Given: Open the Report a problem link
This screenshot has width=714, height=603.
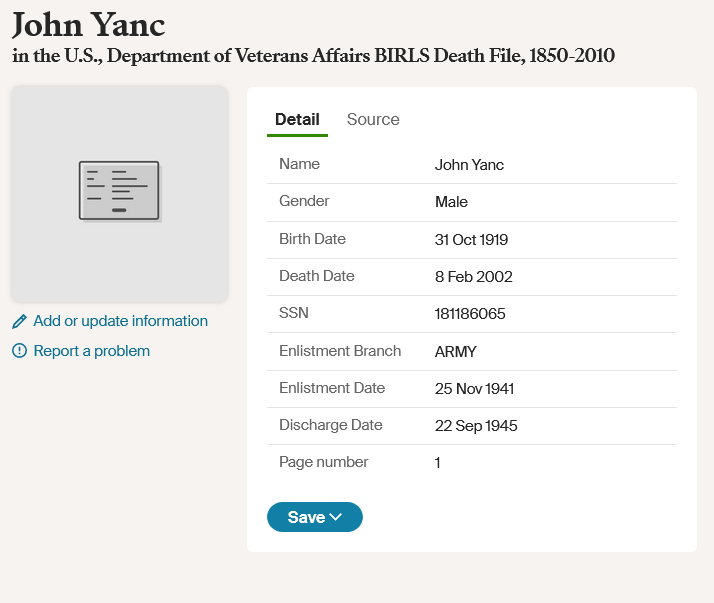Looking at the screenshot, I should coord(92,351).
